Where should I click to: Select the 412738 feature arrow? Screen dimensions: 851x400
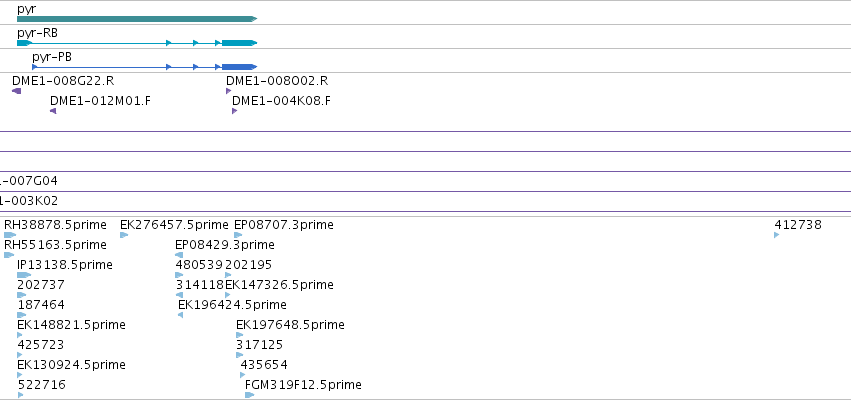(x=777, y=235)
